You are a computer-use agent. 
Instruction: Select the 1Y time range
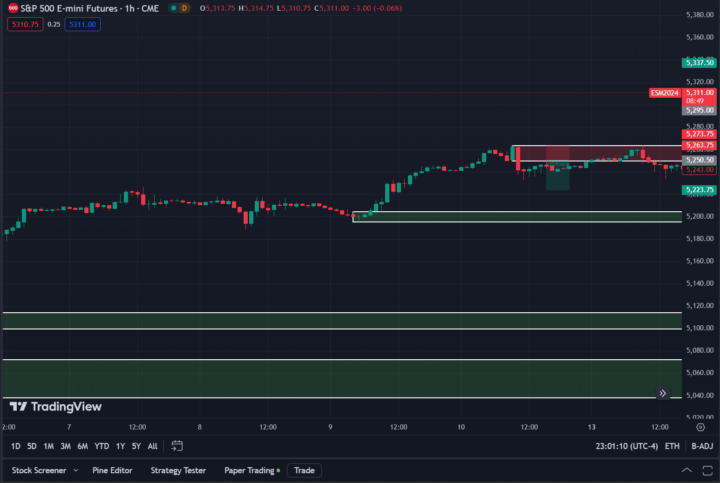coord(120,446)
